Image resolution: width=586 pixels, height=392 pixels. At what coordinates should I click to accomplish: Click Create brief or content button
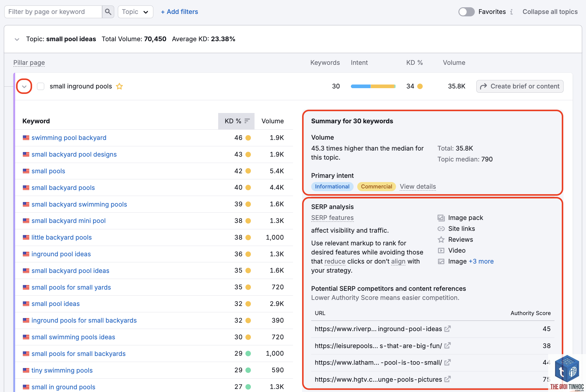coord(520,86)
